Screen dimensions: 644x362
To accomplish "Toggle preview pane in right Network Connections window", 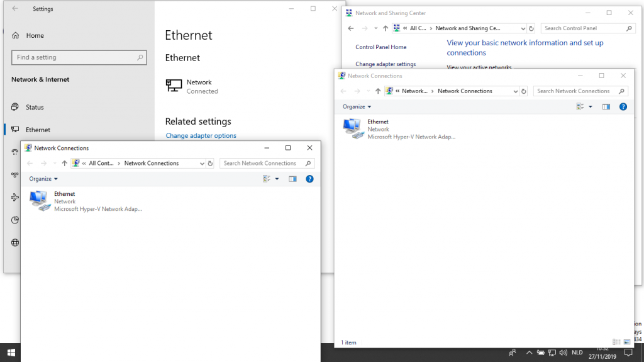I will (606, 106).
